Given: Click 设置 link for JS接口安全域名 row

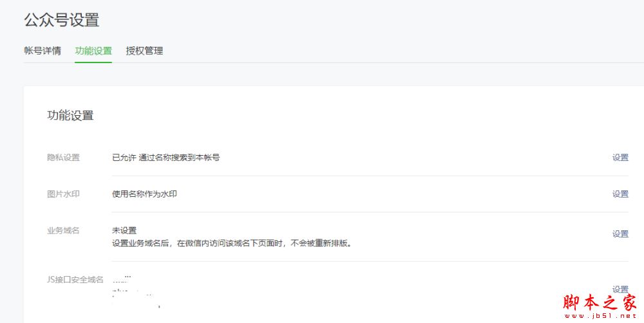Looking at the screenshot, I should (x=620, y=289).
